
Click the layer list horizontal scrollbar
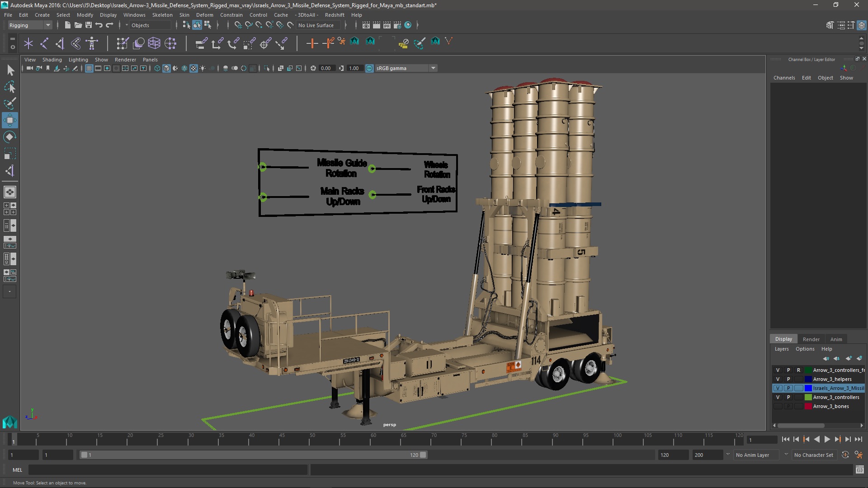tap(801, 426)
